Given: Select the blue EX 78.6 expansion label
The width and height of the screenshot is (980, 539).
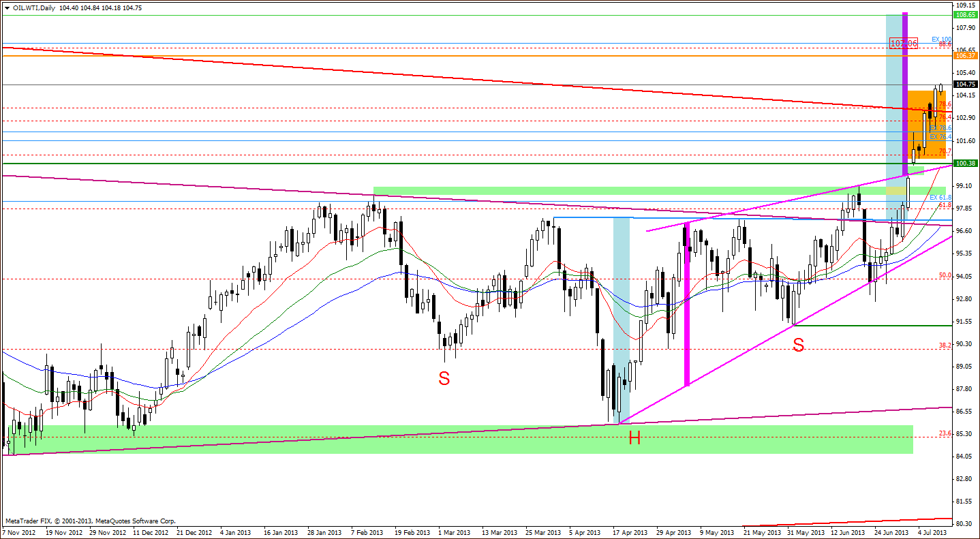Looking at the screenshot, I should coord(940,128).
